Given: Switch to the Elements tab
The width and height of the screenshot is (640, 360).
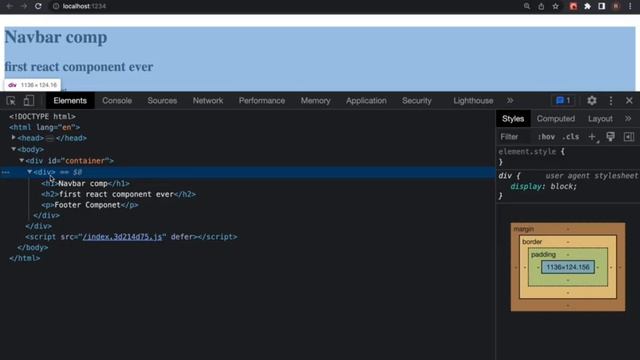Looking at the screenshot, I should [x=70, y=100].
